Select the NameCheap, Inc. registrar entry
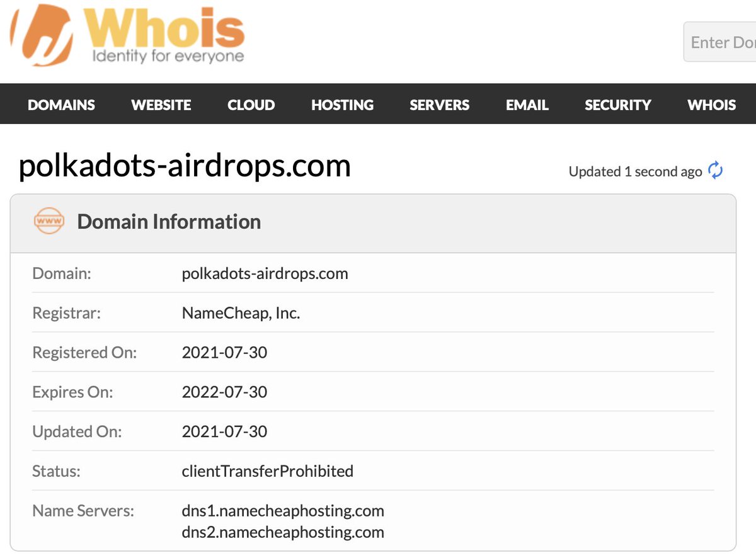Screen dimensions: 756x558 tap(241, 313)
